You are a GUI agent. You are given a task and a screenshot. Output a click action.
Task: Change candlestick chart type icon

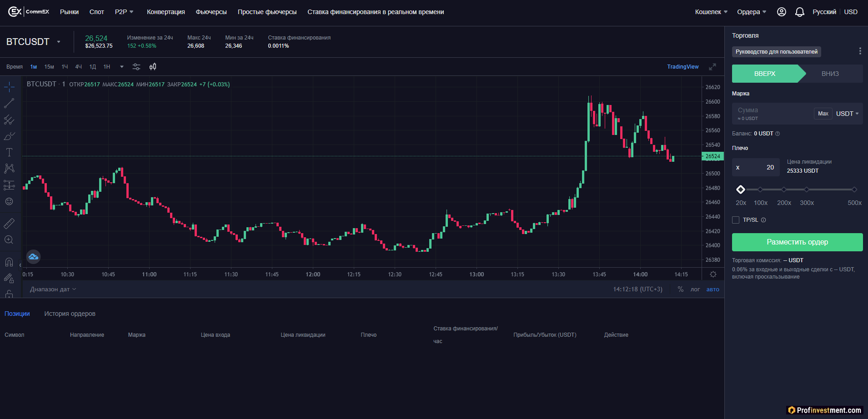point(153,67)
